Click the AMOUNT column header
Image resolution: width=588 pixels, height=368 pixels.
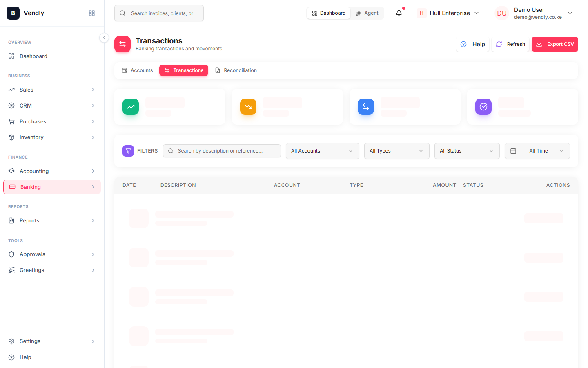coord(445,185)
